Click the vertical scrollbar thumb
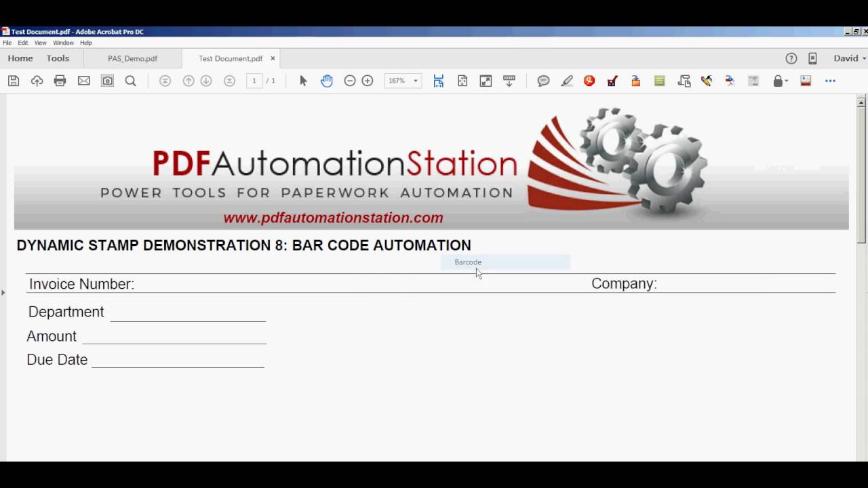The width and height of the screenshot is (868, 488). (861, 176)
